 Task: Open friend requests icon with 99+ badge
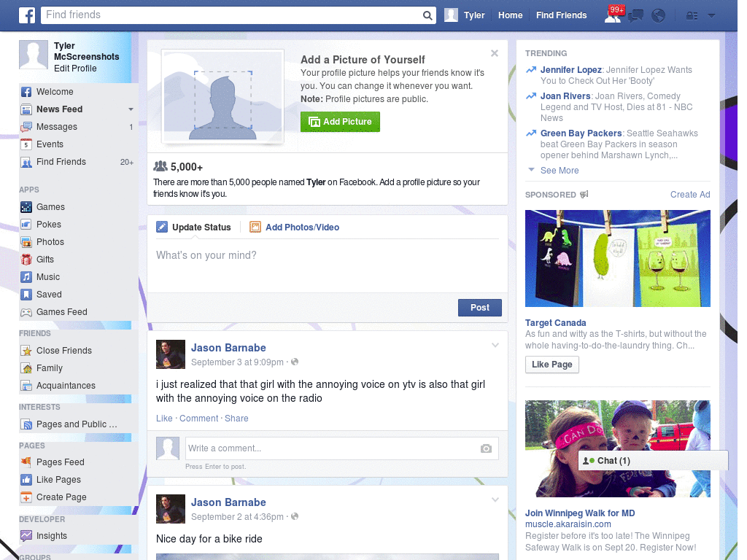(x=614, y=15)
